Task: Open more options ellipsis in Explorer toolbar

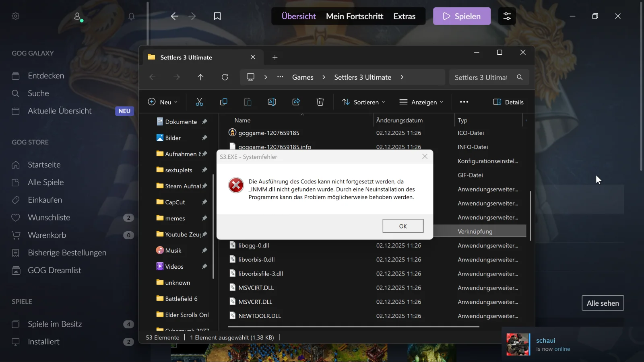Action: click(464, 102)
